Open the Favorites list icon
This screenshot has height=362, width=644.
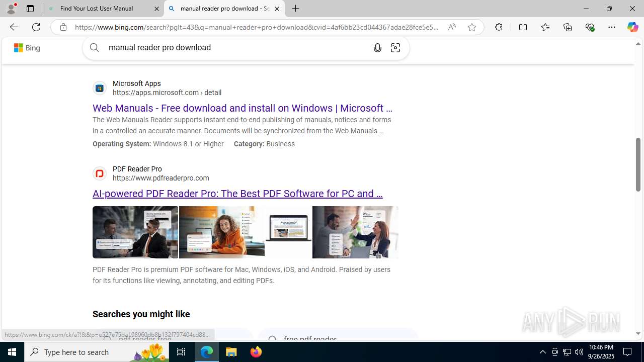point(545,27)
